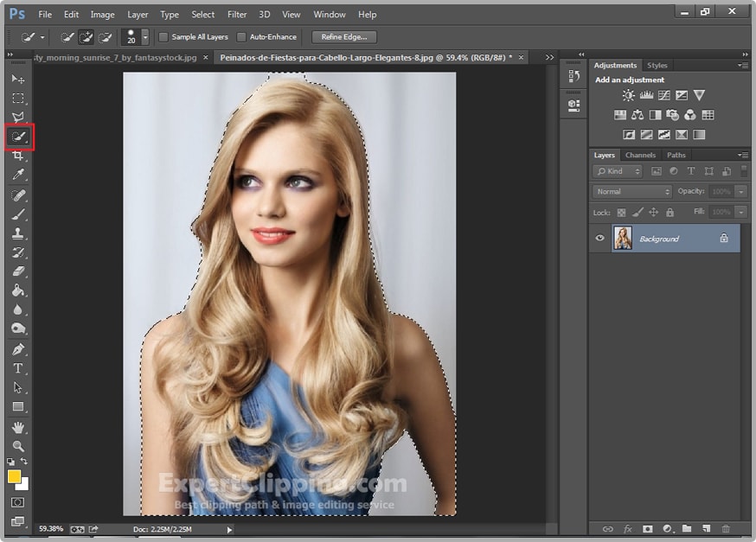756x542 pixels.
Task: Enable the Auto-Enhance checkbox
Action: [x=241, y=37]
